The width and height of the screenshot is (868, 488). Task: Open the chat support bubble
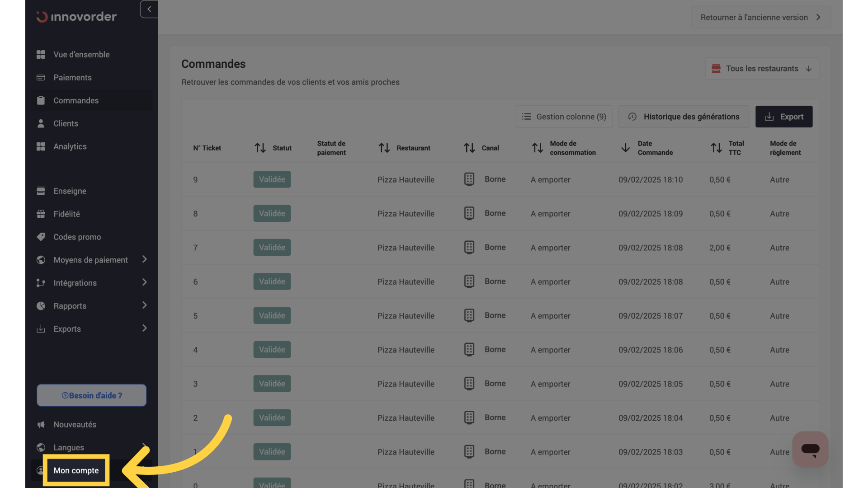click(x=810, y=449)
